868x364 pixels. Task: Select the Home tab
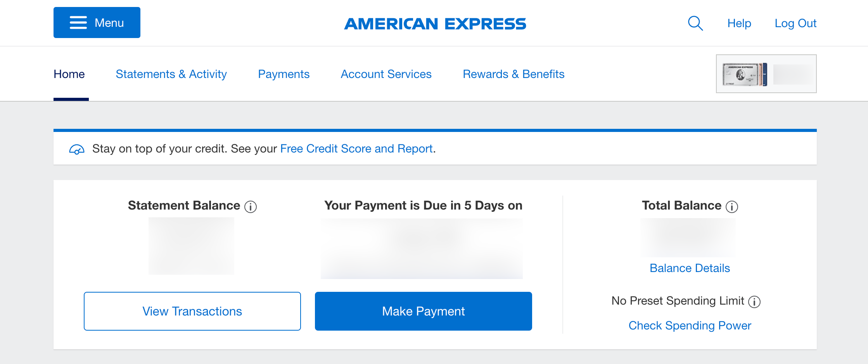69,74
